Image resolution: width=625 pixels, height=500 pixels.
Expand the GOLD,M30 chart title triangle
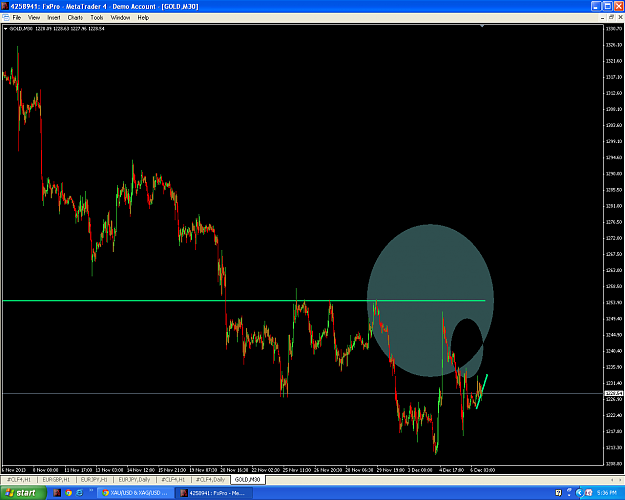point(5,29)
